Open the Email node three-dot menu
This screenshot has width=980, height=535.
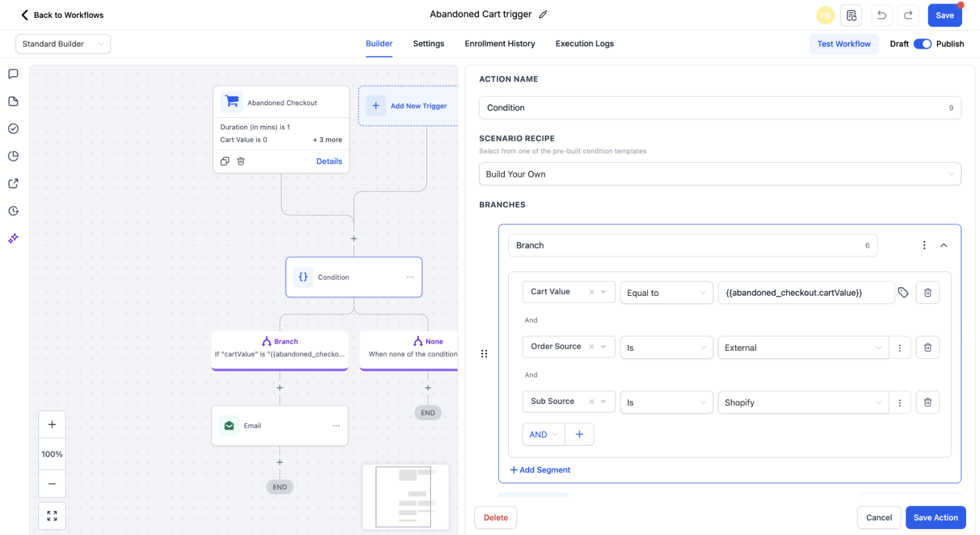pyautogui.click(x=336, y=426)
